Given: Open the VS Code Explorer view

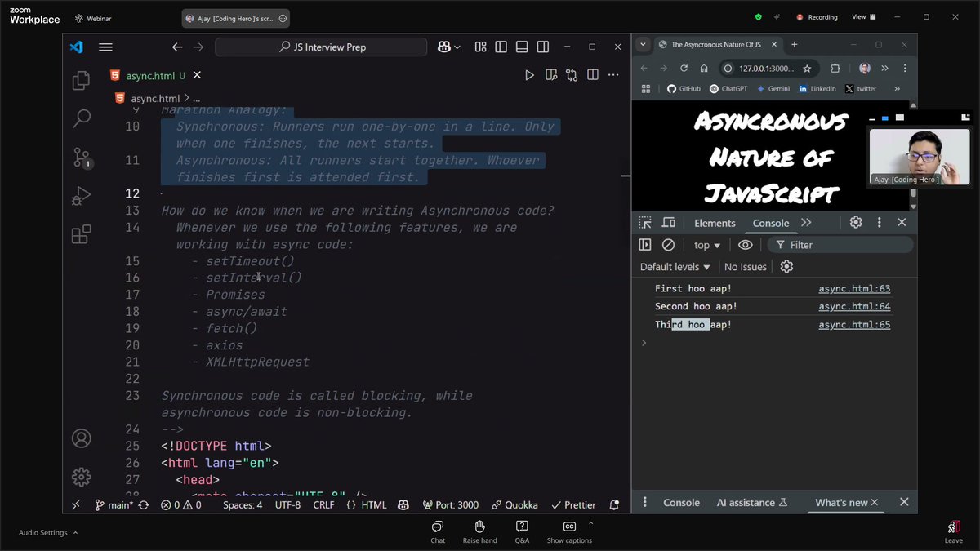Looking at the screenshot, I should coord(81,80).
